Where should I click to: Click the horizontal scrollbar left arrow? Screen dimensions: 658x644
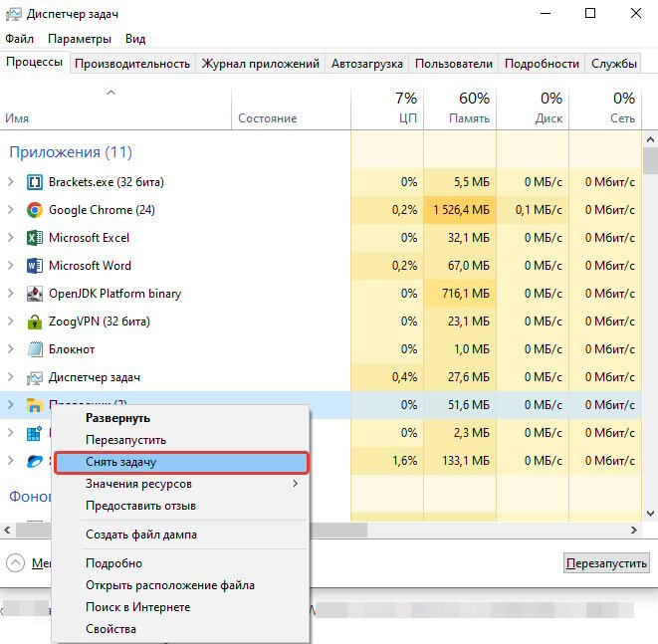7,531
